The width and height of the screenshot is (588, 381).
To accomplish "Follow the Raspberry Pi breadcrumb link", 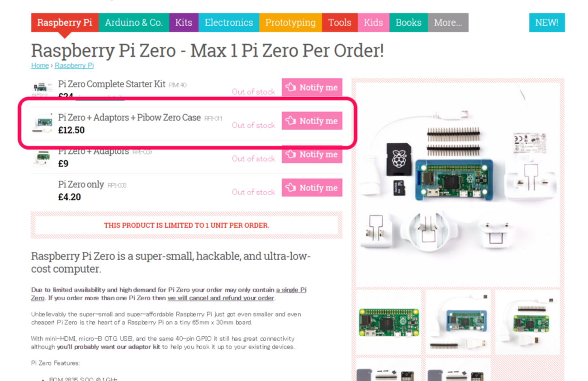I will 74,66.
